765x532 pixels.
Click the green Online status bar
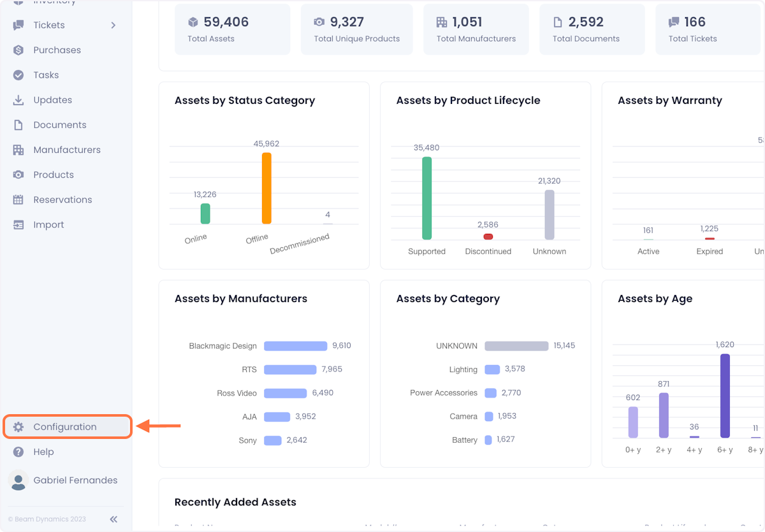(205, 213)
